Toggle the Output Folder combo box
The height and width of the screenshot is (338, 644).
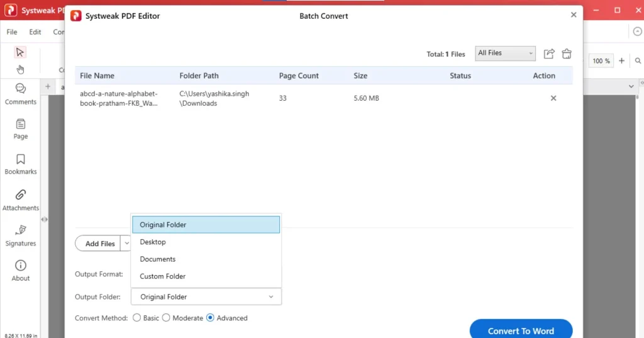(206, 297)
